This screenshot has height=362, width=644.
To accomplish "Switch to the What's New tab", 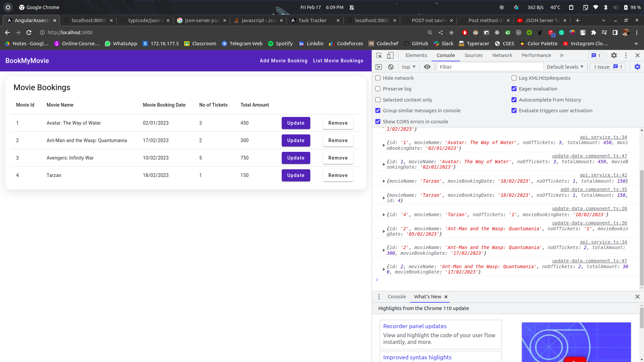I will coord(428,297).
